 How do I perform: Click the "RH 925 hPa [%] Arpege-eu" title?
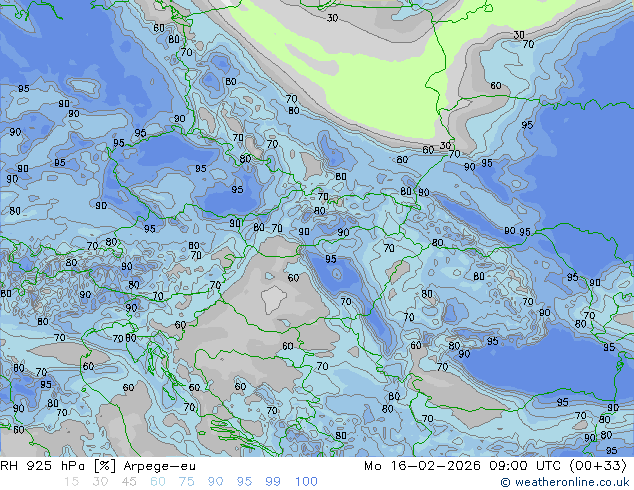point(98,466)
